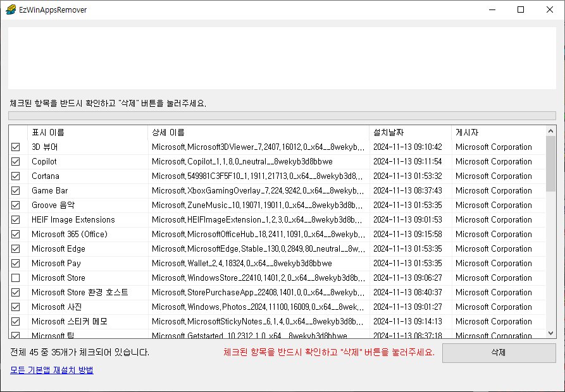The height and width of the screenshot is (392, 565).
Task: Click the list scrollbar down arrow
Action: [x=550, y=333]
